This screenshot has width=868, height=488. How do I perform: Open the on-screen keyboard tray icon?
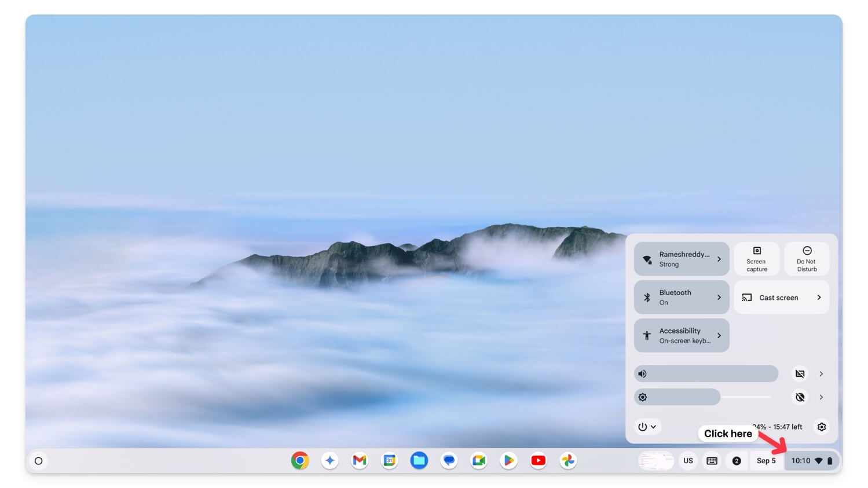(x=712, y=461)
